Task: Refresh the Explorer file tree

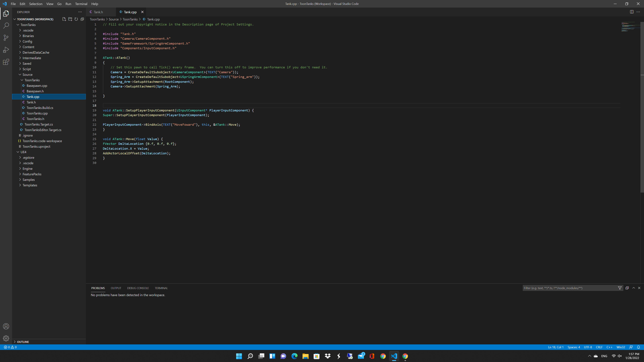Action: point(76,19)
